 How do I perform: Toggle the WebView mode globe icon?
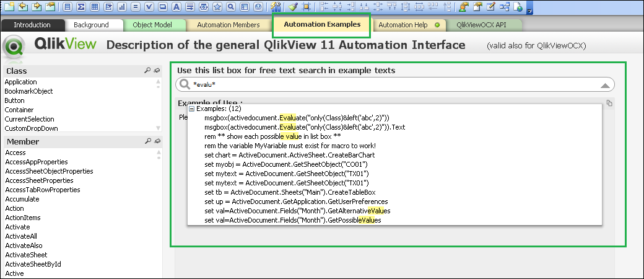518,7
